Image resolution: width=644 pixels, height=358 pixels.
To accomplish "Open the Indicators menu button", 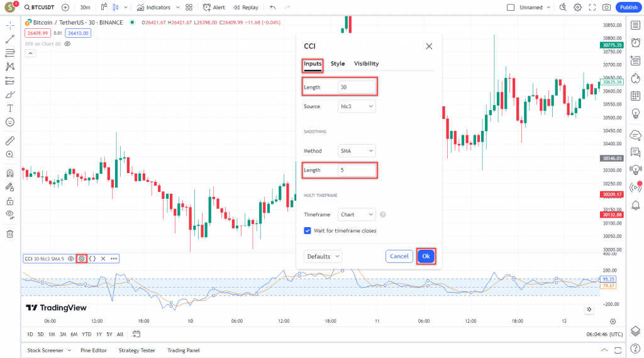I will click(x=153, y=8).
